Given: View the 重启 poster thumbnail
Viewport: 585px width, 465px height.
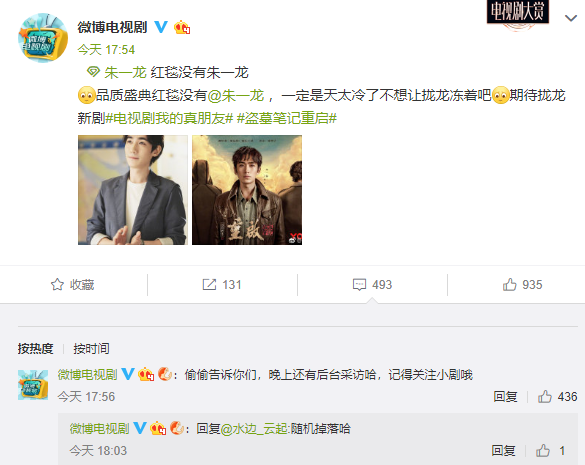Looking at the screenshot, I should tap(247, 190).
